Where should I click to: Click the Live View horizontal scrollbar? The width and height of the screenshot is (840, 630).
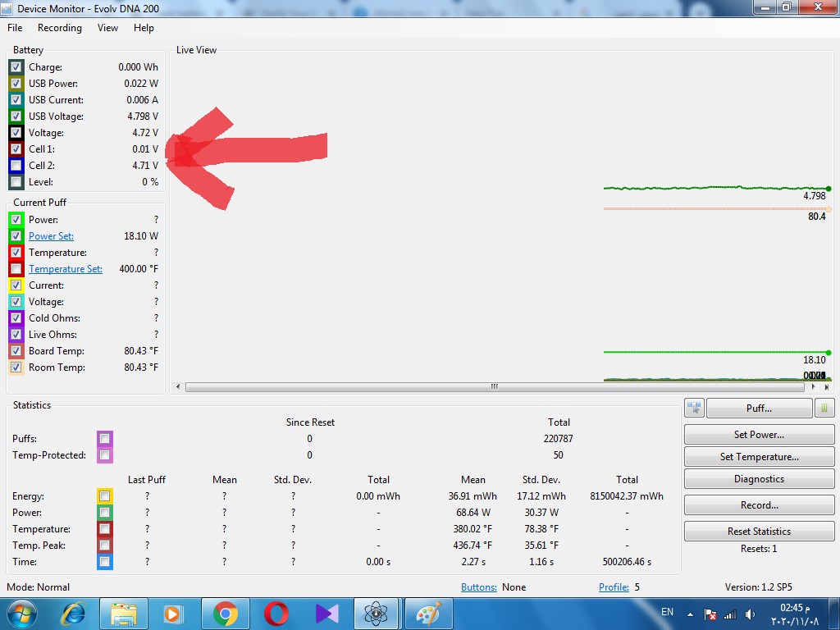(494, 386)
